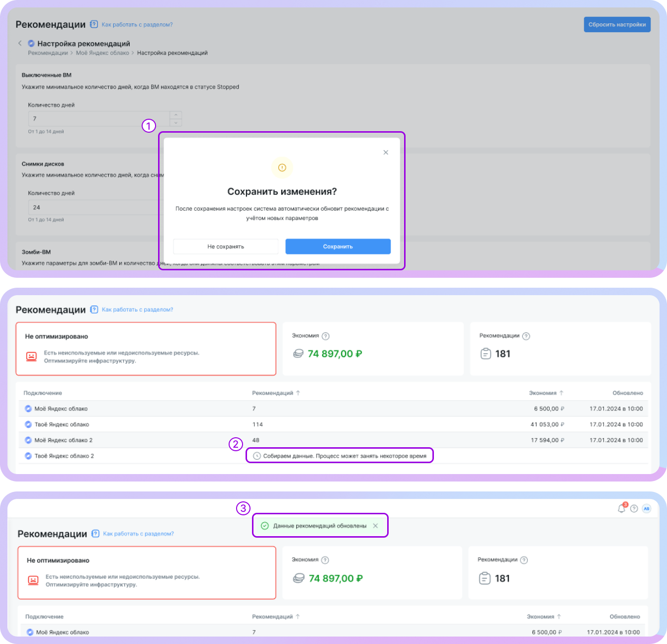
Task: Decrease Количество дней with the down stepper arrow
Action: 176,122
